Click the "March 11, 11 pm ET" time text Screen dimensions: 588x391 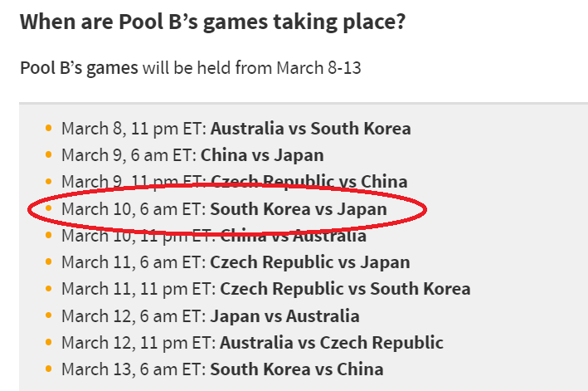coord(138,289)
